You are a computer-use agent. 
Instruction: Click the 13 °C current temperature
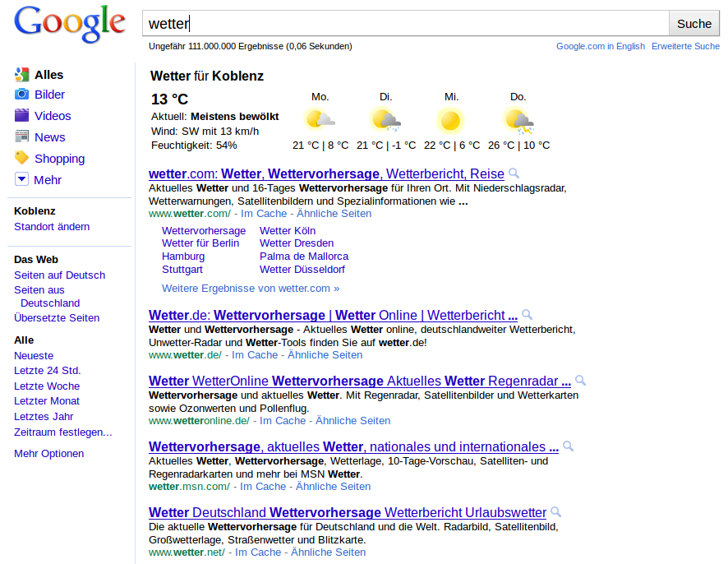click(x=169, y=99)
